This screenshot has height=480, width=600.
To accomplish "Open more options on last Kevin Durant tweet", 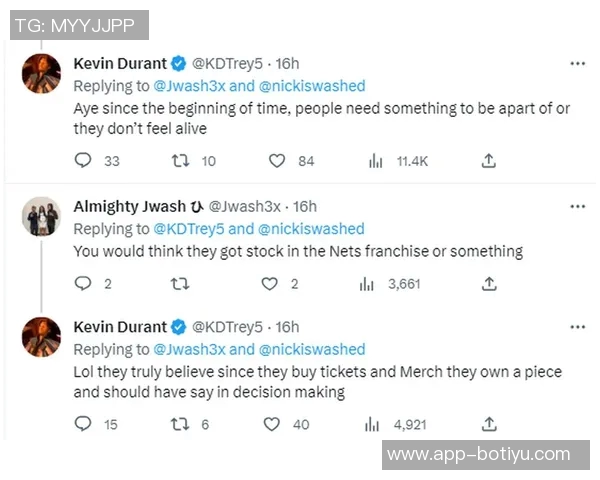I will click(x=577, y=327).
